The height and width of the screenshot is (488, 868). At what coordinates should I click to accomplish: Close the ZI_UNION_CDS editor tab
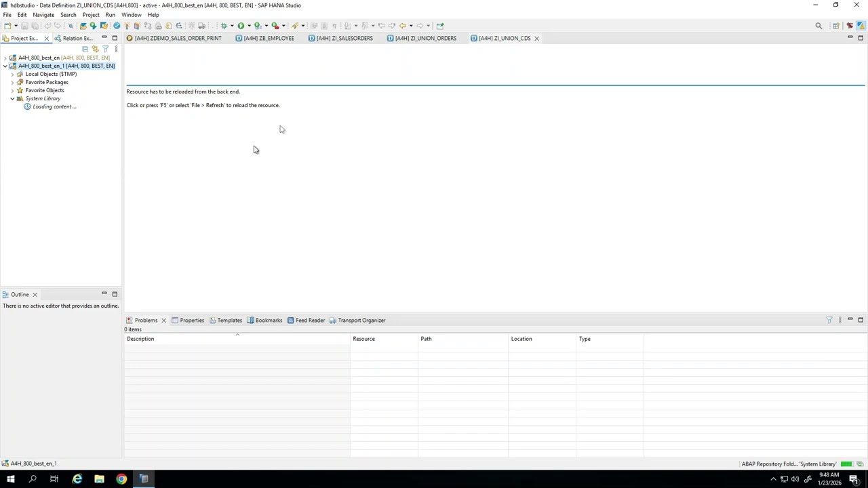click(536, 39)
